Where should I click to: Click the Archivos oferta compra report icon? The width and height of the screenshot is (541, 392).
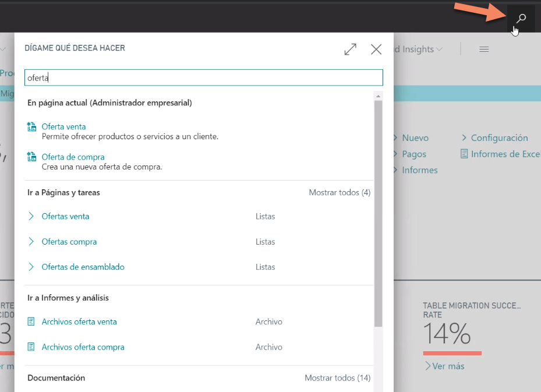pos(32,347)
